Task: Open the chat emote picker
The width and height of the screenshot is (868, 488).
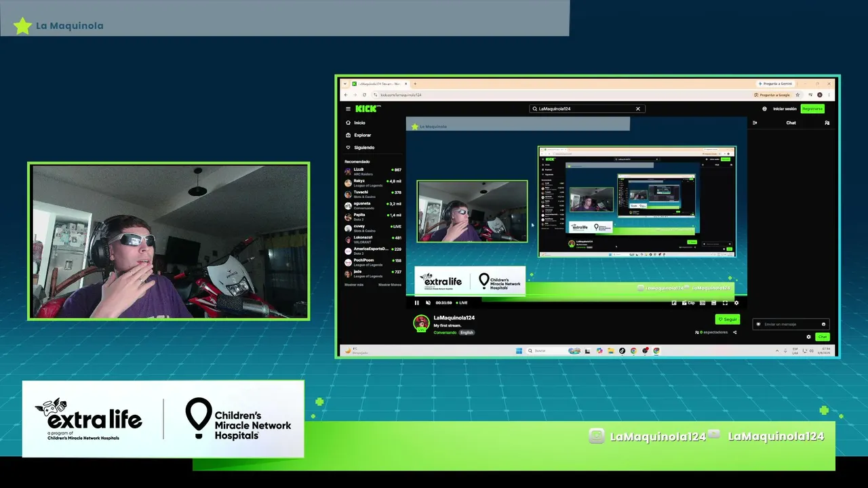Action: tap(824, 324)
